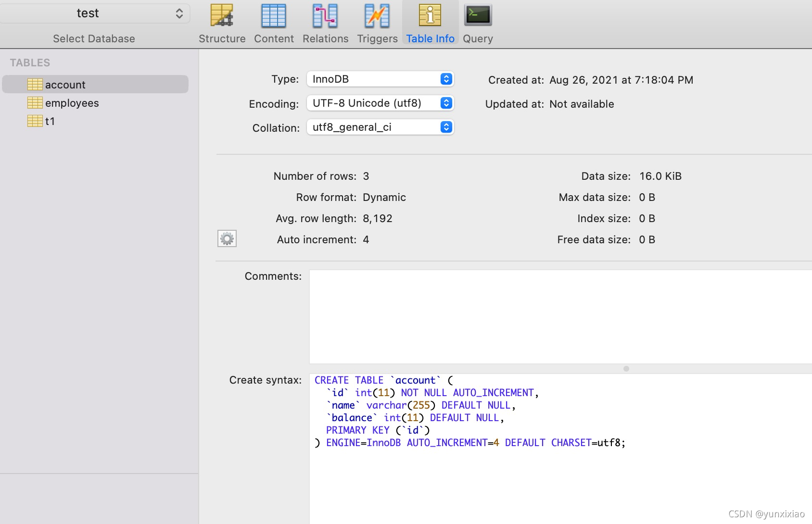The image size is (812, 524).
Task: Click the table icon beside employees
Action: point(34,102)
